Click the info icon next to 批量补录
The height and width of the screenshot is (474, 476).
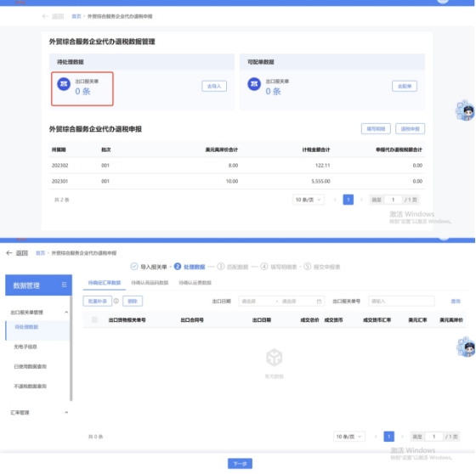click(x=116, y=301)
